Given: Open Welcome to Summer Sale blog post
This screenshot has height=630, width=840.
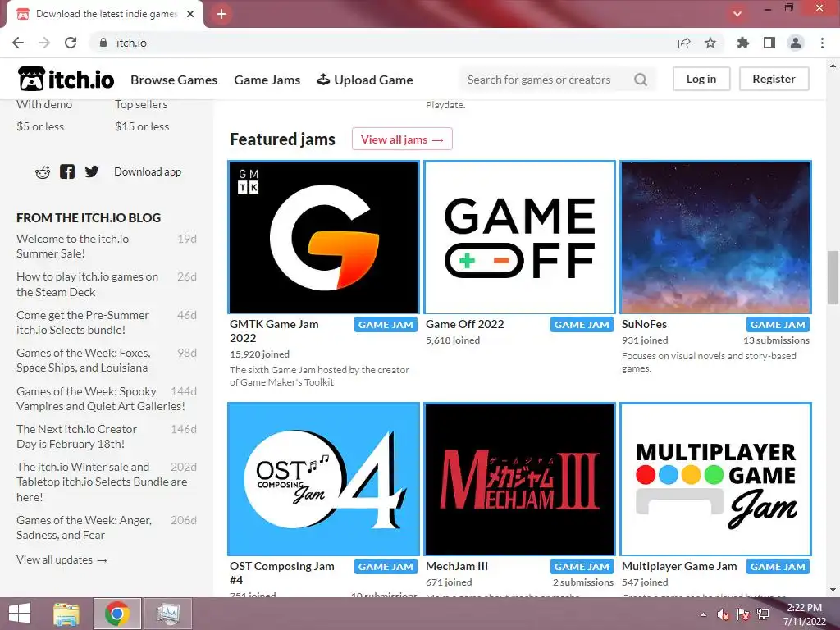Looking at the screenshot, I should point(73,246).
